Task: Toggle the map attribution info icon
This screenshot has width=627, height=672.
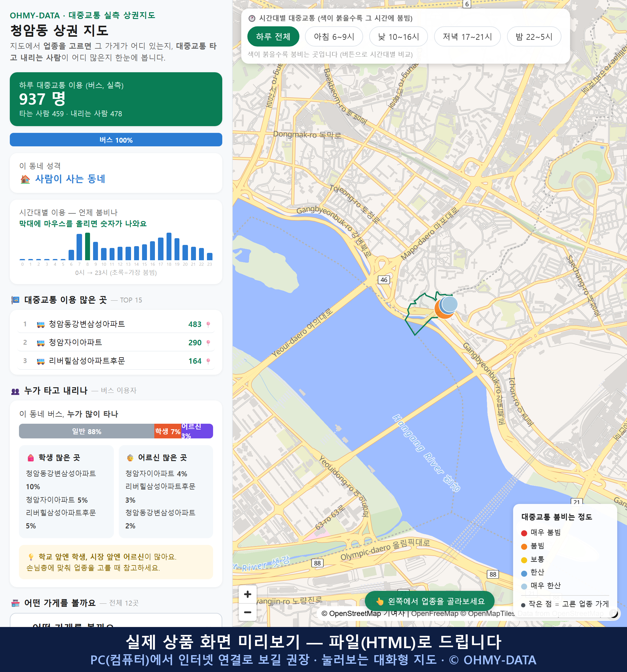Action: [613, 613]
